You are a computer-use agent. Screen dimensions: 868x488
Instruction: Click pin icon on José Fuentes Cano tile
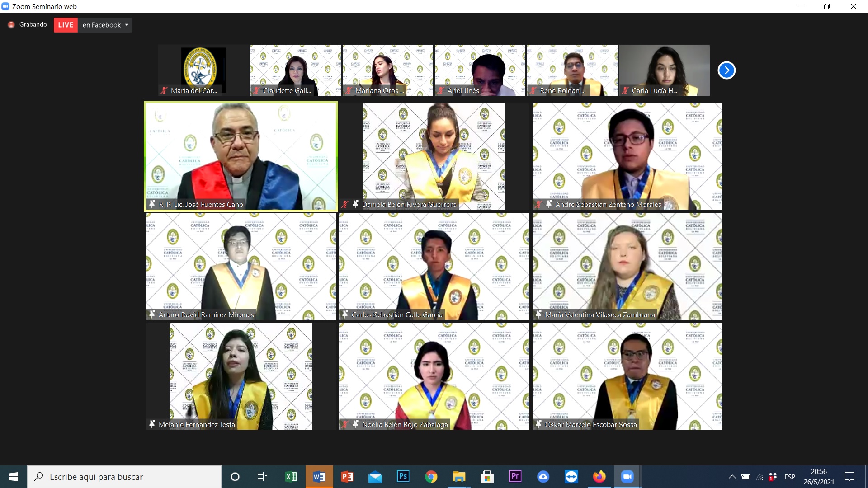pyautogui.click(x=152, y=204)
